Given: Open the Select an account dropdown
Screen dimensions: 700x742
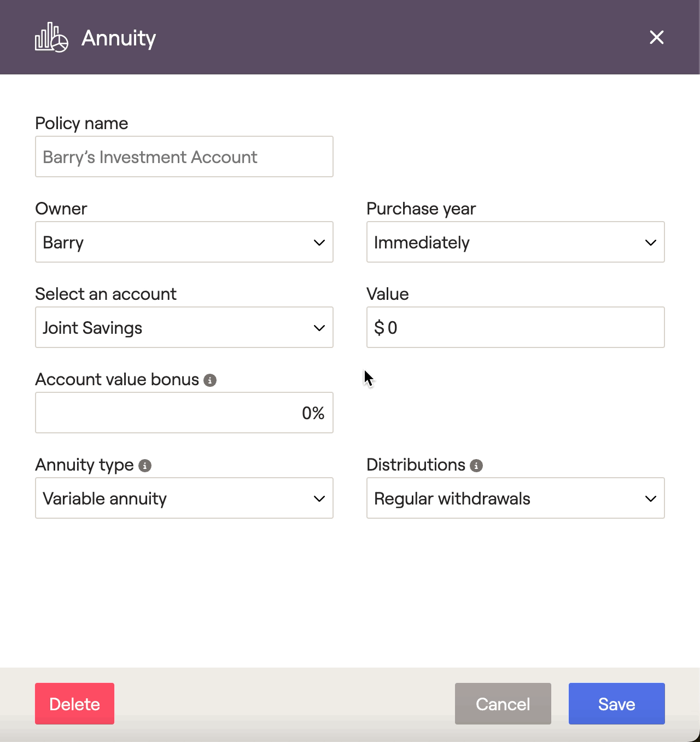Looking at the screenshot, I should (x=184, y=327).
